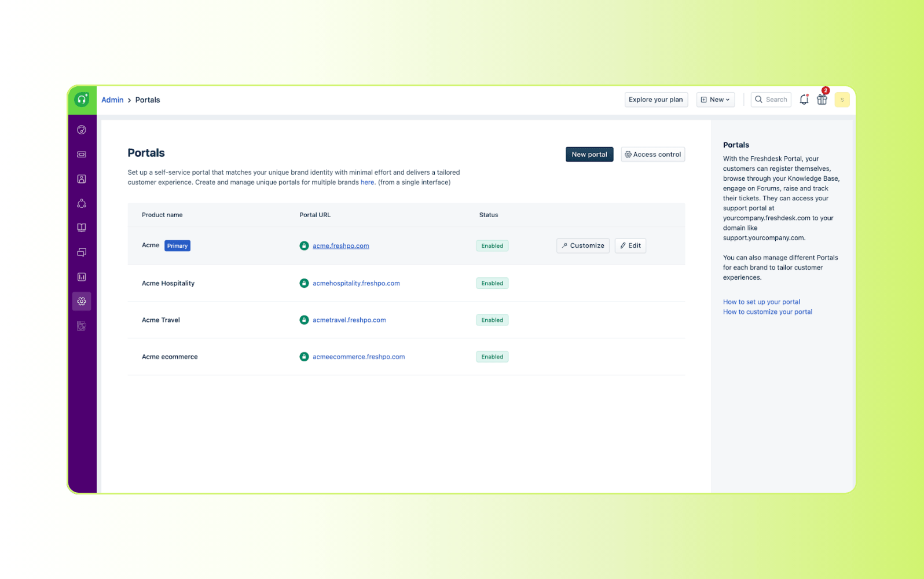Click Enabled status for Acme Hospitality
Screen dimensions: 924x579
492,283
